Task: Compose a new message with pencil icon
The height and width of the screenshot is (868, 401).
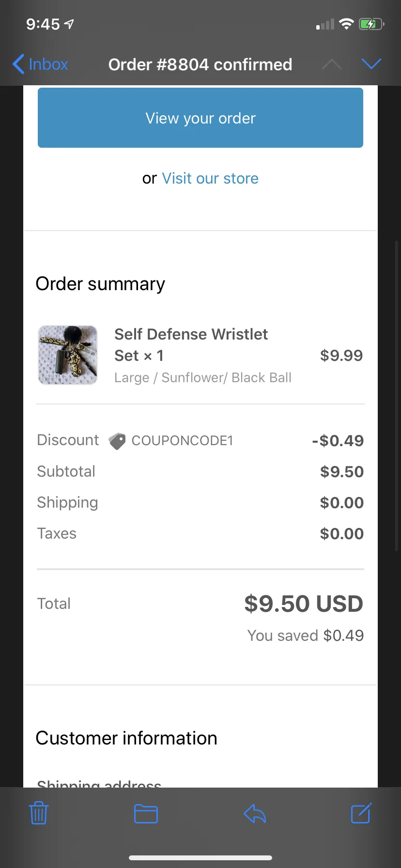Action: [x=361, y=813]
